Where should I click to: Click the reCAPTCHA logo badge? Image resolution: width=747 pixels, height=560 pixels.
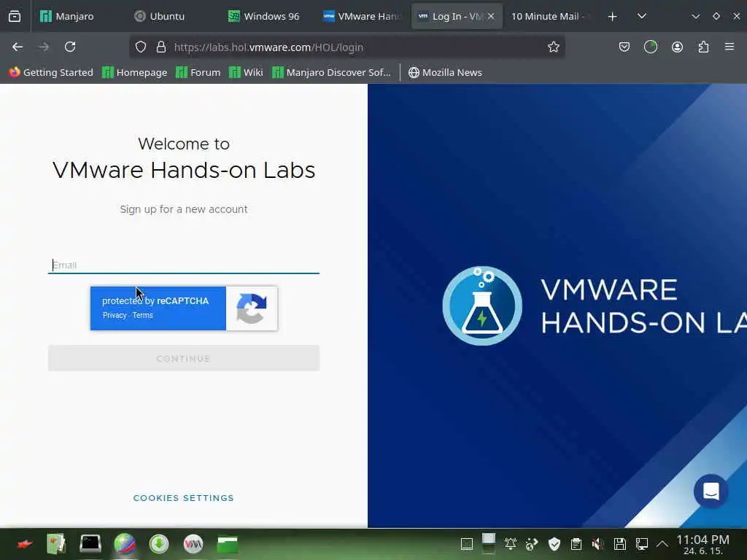coord(252,308)
